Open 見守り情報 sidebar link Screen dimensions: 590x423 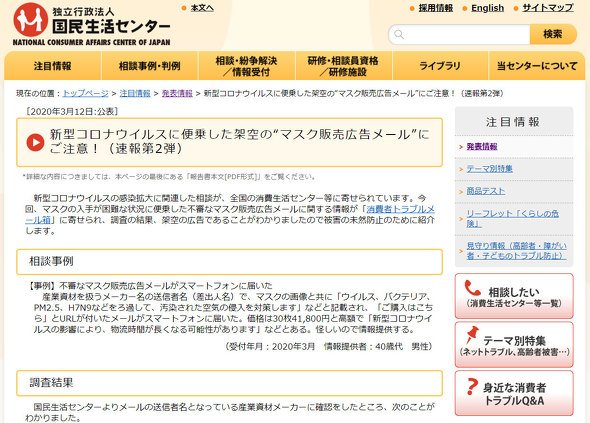[516, 251]
